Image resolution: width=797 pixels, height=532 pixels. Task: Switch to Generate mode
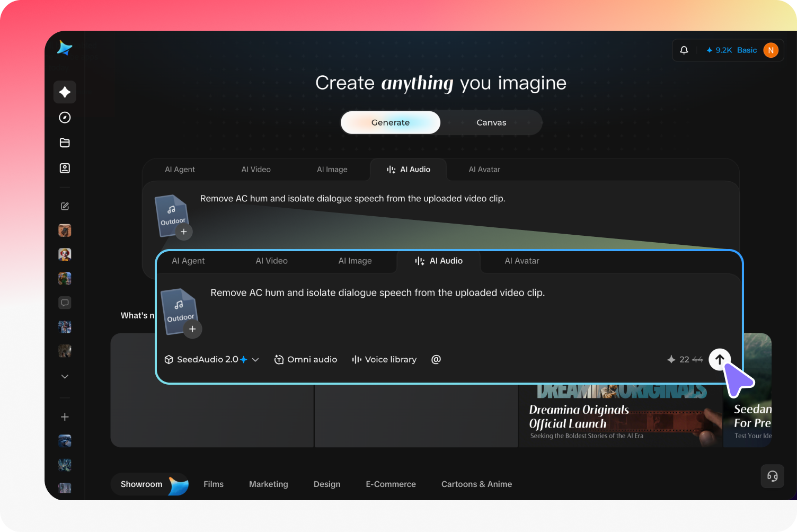click(x=391, y=122)
